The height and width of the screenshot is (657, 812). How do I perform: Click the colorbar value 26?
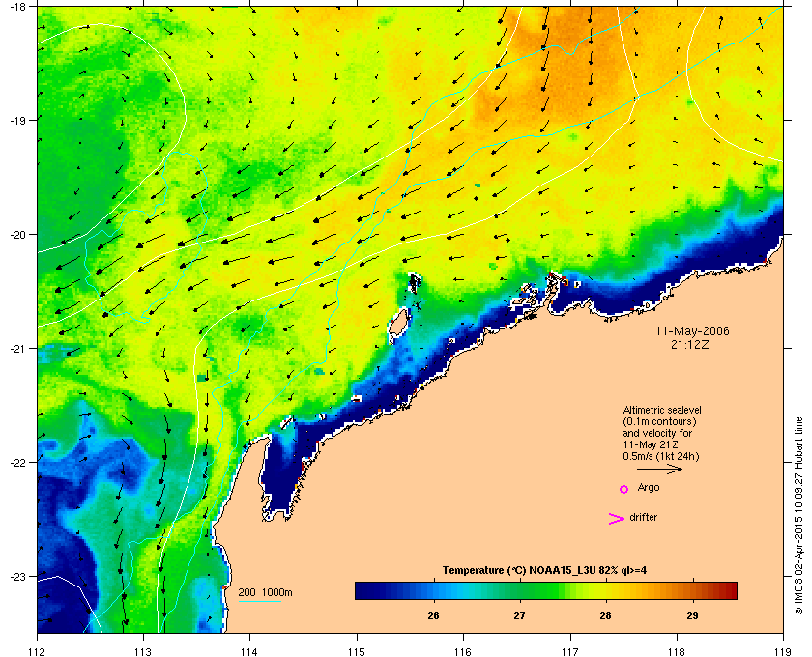pos(433,615)
